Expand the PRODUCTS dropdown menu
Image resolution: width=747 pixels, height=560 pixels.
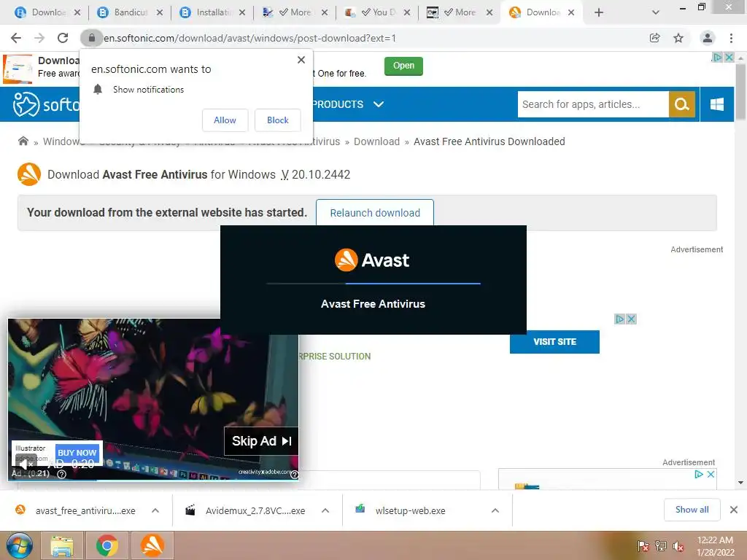coord(348,104)
